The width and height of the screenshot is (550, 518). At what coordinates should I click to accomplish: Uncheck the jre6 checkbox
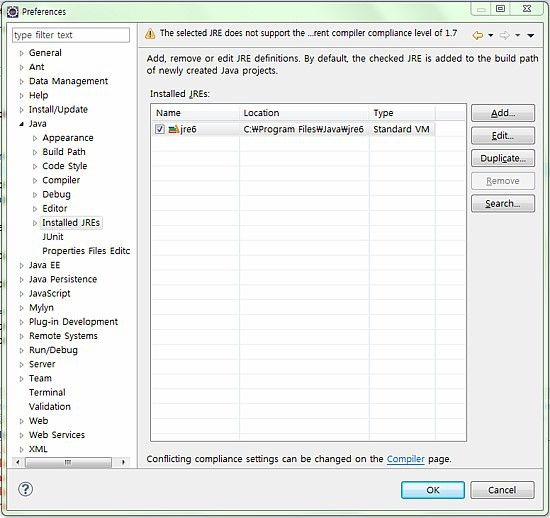click(x=160, y=129)
